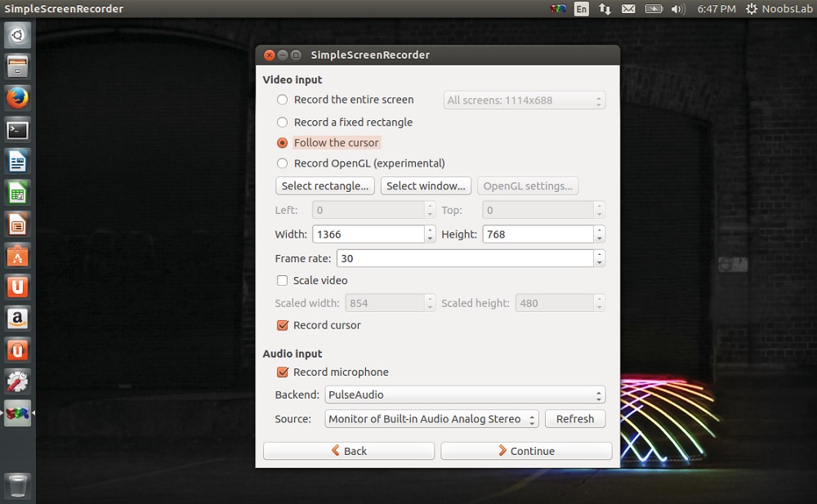Screen dimensions: 817x504
Task: Open Ubuntu One launcher icon
Action: [17, 288]
